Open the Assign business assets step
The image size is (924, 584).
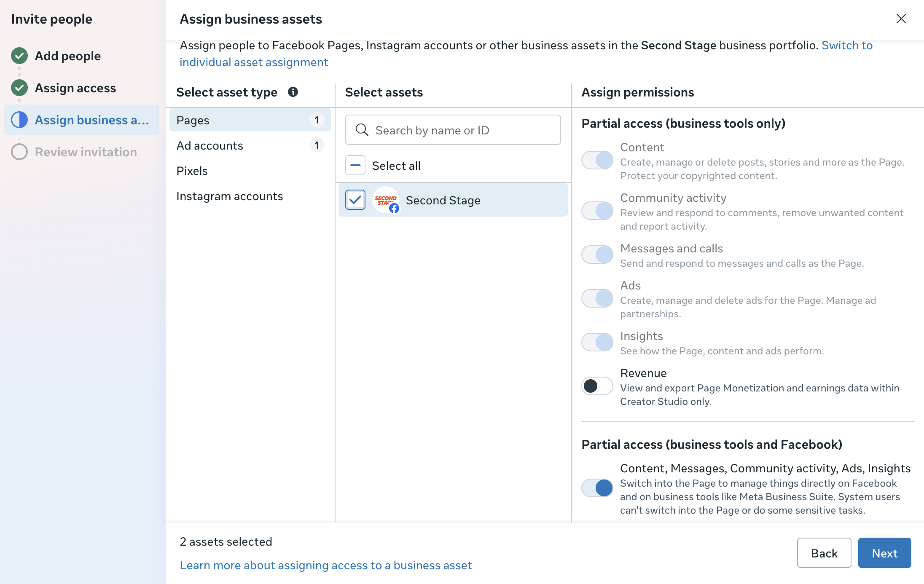click(82, 120)
